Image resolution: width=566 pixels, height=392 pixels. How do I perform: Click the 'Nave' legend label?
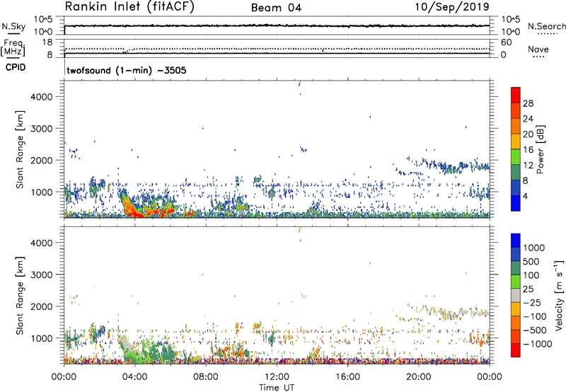538,49
